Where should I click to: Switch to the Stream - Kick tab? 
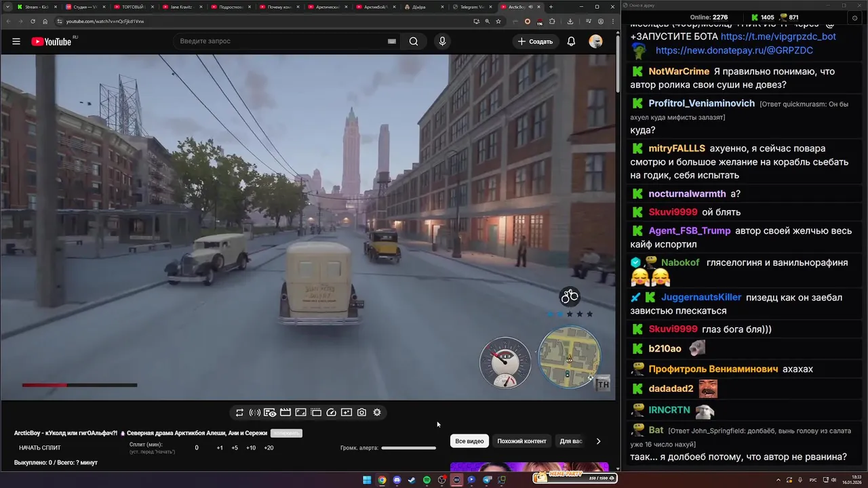coord(37,7)
